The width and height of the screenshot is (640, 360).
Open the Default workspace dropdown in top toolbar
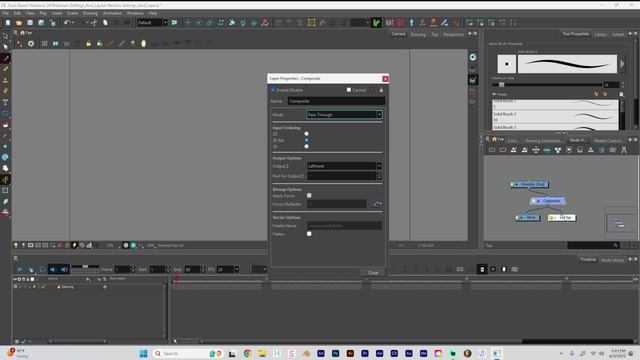(152, 22)
